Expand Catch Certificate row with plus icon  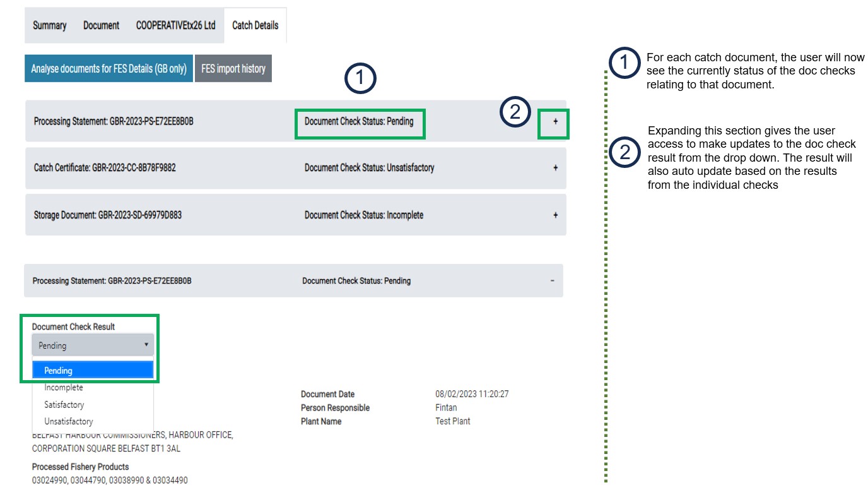coord(555,168)
